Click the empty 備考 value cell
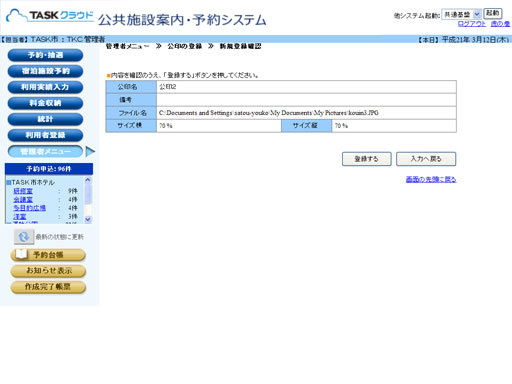 click(x=306, y=100)
